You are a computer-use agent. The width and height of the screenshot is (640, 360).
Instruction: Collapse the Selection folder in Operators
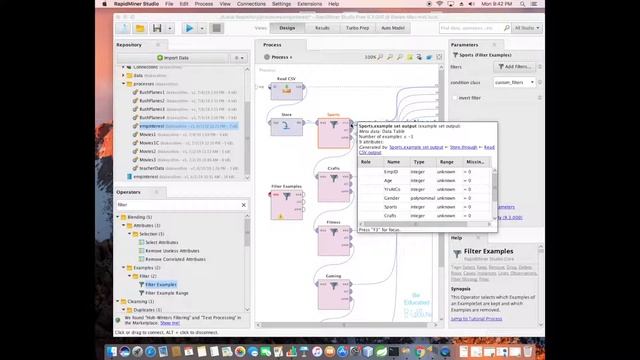[130, 234]
